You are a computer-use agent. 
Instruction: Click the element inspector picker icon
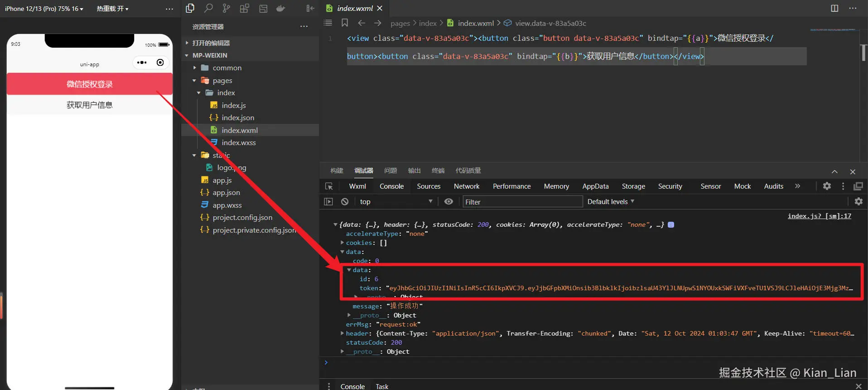click(329, 186)
